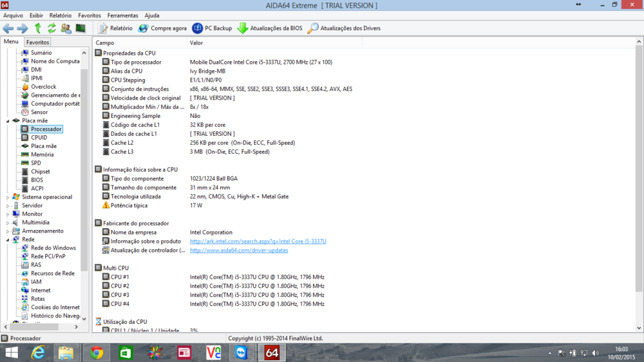Click the green refresh arrows toolbar icon
This screenshot has height=362, width=644.
[52, 28]
